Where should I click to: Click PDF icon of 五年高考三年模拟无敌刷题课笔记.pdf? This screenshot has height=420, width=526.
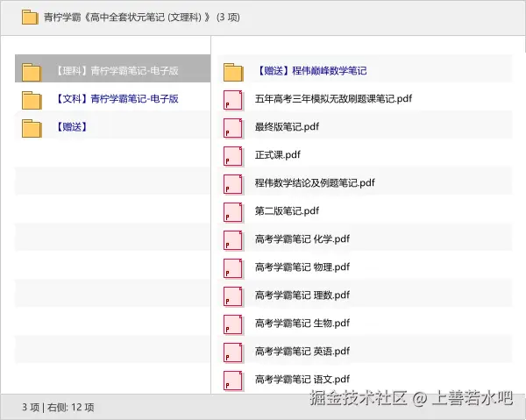233,100
